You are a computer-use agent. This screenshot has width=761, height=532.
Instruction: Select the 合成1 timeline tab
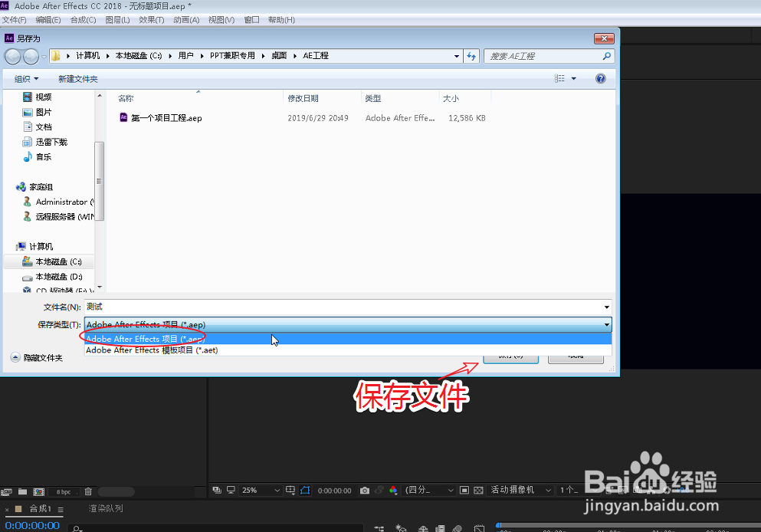[x=41, y=509]
